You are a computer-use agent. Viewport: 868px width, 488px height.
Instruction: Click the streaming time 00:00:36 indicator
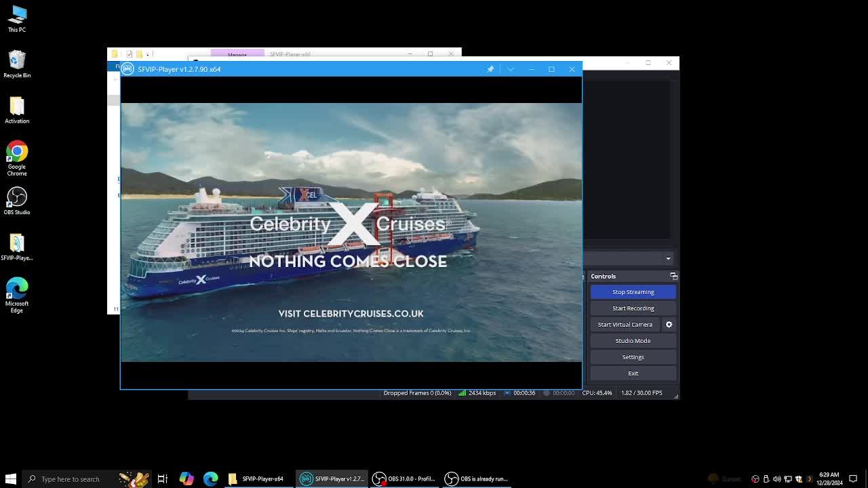[524, 393]
